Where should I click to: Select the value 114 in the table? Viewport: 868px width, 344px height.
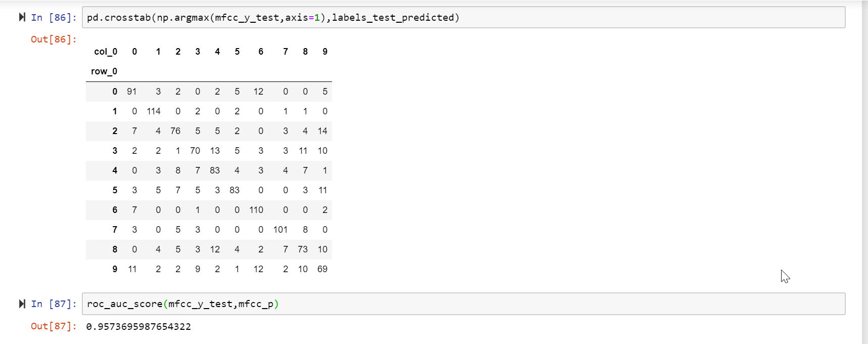coord(153,111)
